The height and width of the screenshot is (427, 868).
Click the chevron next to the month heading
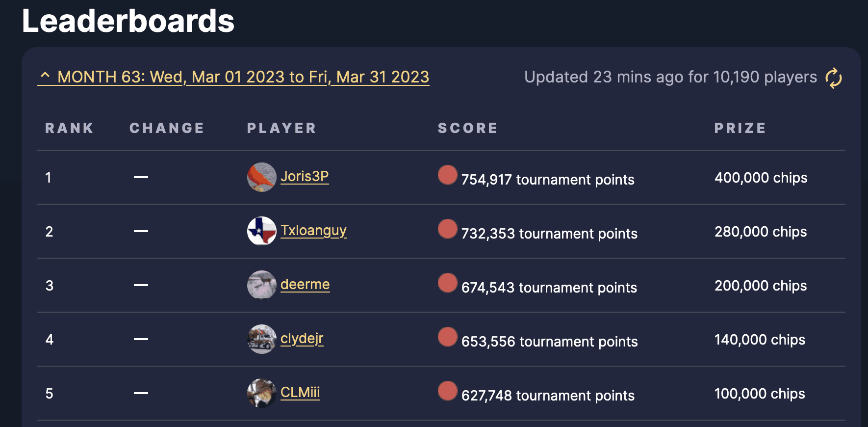pyautogui.click(x=46, y=76)
